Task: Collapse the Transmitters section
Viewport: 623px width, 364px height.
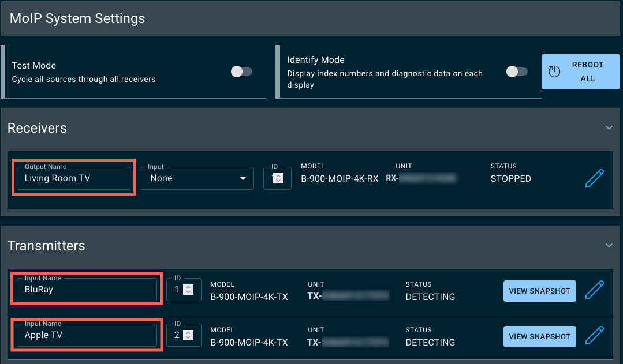Action: point(609,245)
